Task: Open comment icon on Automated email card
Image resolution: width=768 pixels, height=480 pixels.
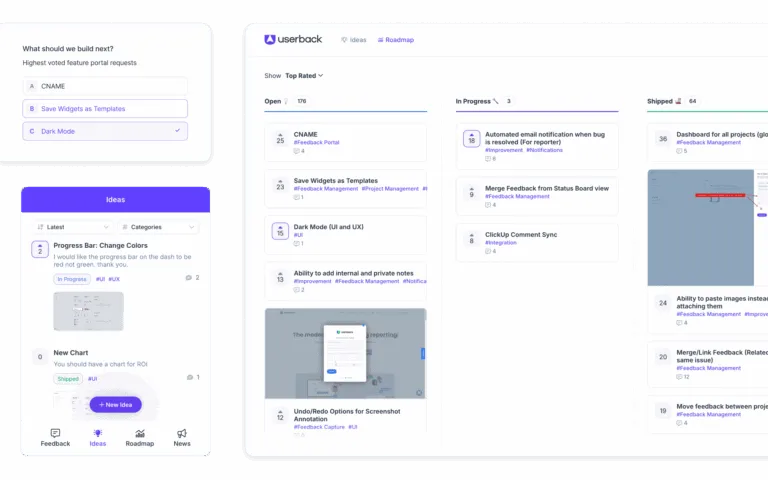Action: (x=490, y=159)
